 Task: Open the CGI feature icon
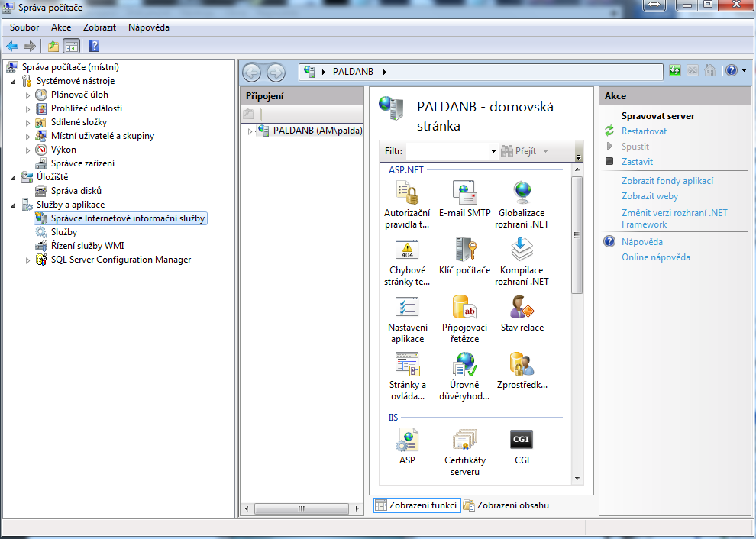522,439
